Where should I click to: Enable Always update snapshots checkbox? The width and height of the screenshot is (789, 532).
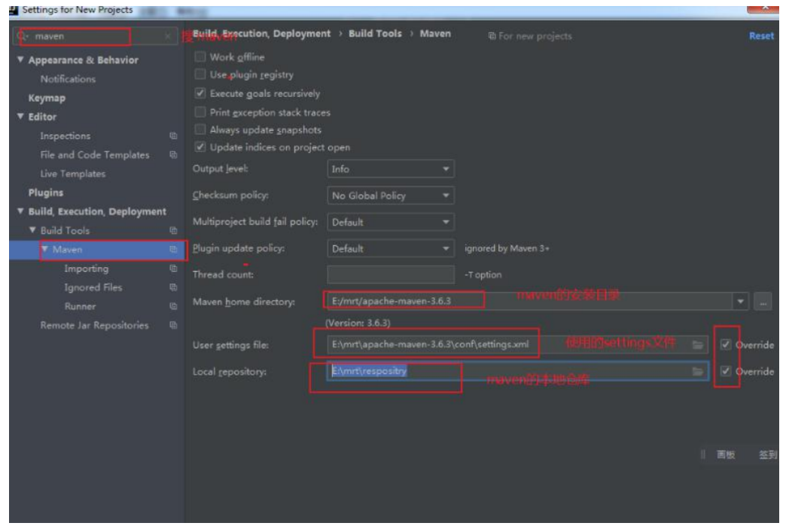coord(200,129)
